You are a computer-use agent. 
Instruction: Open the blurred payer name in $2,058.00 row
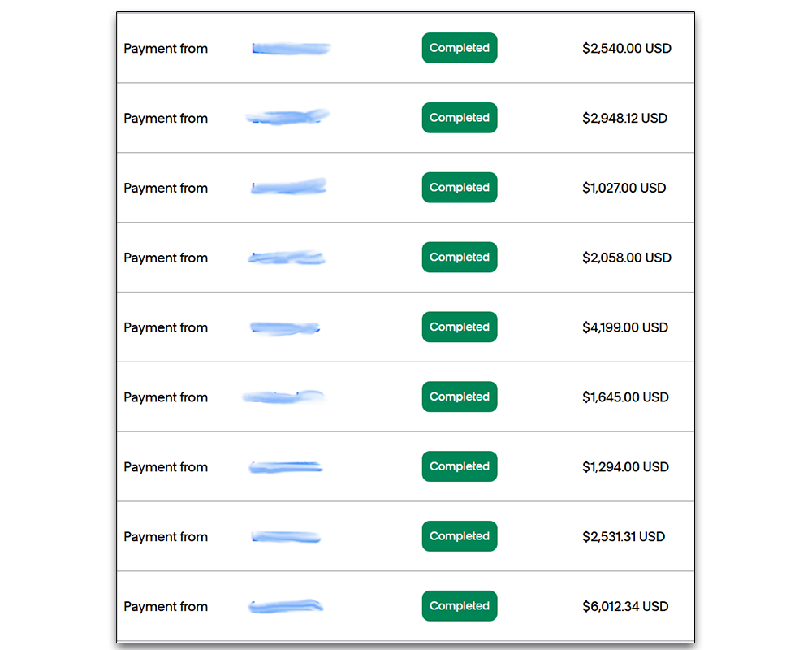(x=287, y=257)
